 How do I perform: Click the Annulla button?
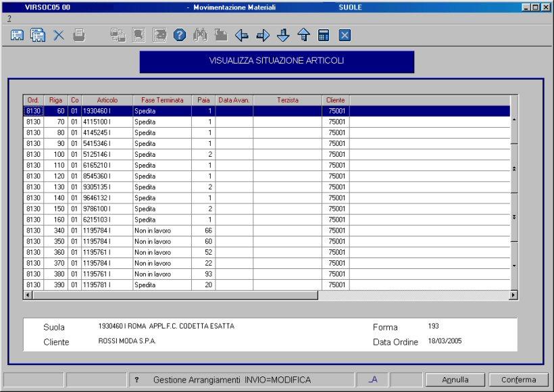(x=455, y=380)
